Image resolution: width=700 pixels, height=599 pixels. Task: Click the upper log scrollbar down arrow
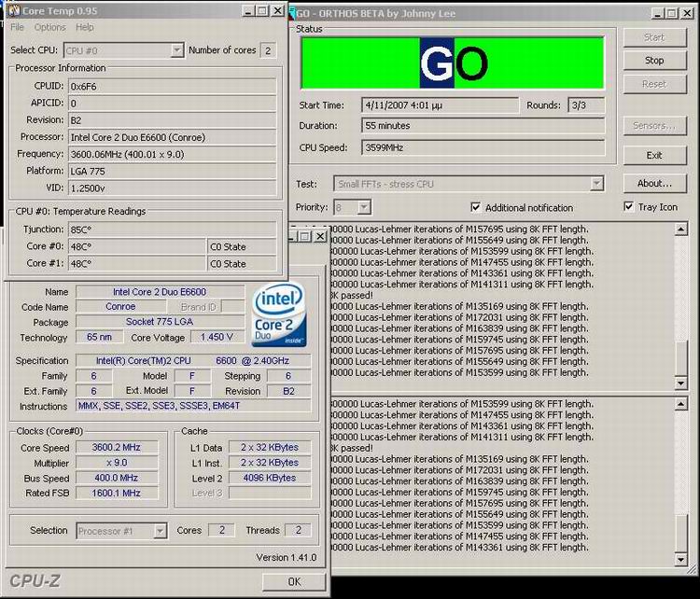pyautogui.click(x=680, y=383)
